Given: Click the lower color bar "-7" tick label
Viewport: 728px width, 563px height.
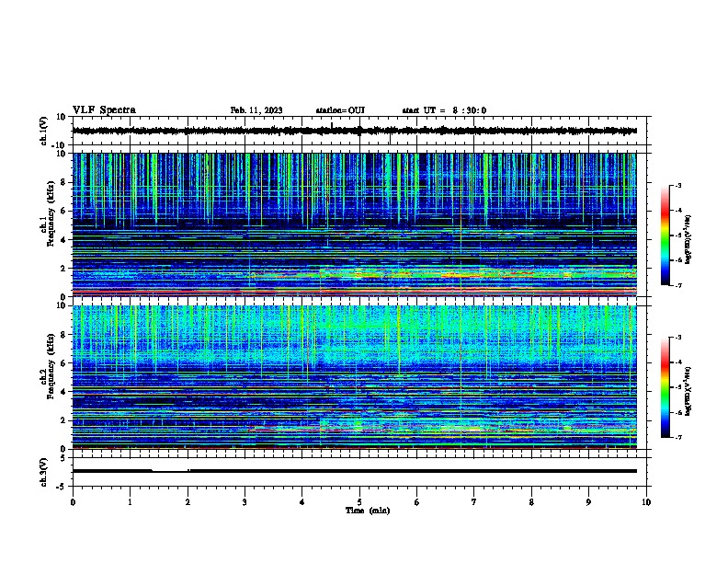Looking at the screenshot, I should tap(677, 437).
